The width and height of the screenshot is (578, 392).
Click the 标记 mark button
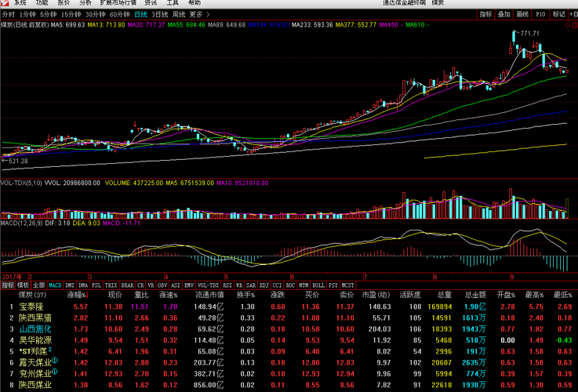(559, 14)
